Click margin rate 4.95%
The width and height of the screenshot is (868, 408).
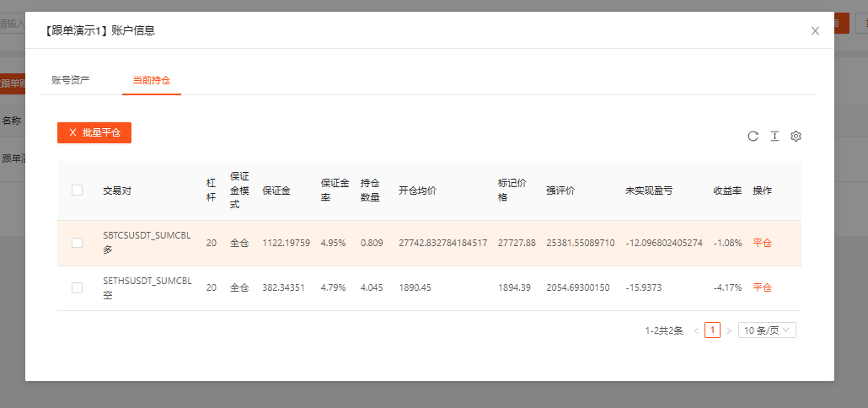pyautogui.click(x=333, y=243)
